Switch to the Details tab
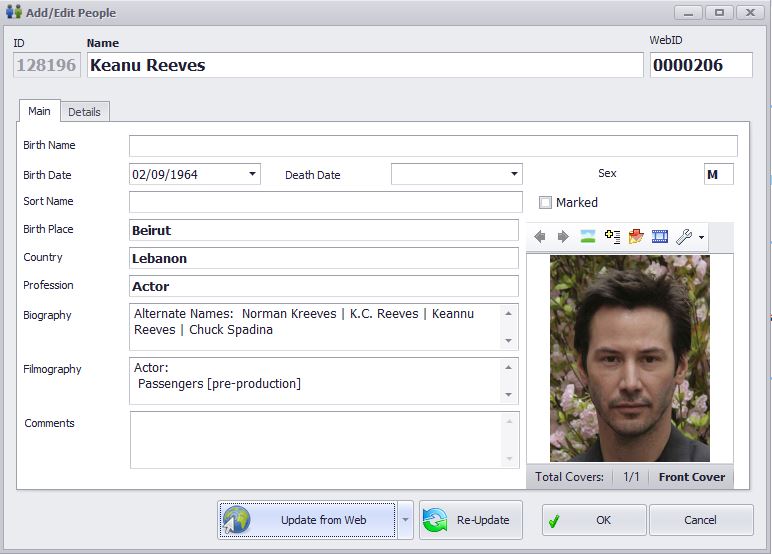772x554 pixels. (84, 112)
